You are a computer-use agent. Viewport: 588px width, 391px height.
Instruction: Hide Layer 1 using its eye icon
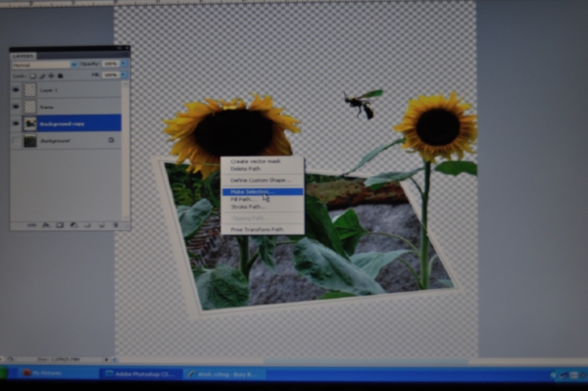pos(16,90)
